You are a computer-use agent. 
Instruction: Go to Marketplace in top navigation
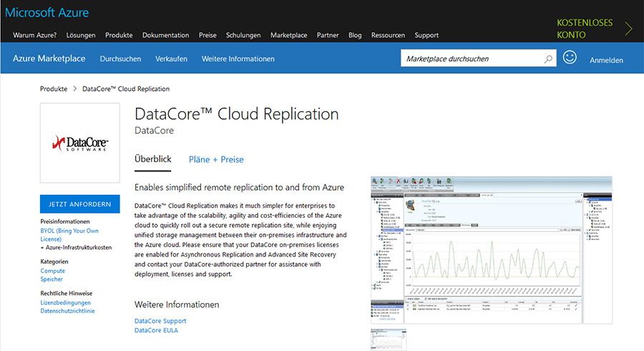point(289,35)
